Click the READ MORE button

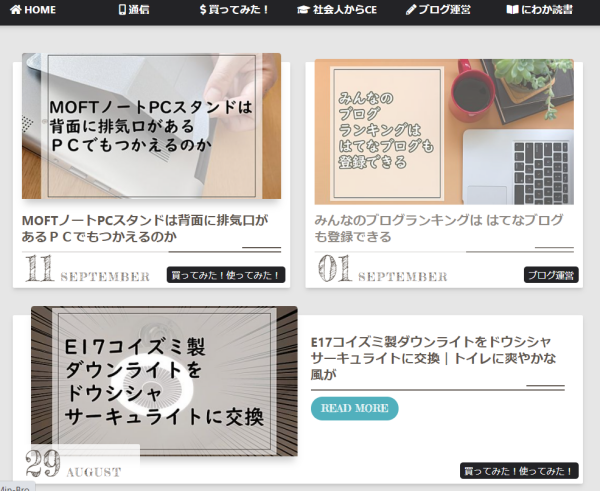355,408
